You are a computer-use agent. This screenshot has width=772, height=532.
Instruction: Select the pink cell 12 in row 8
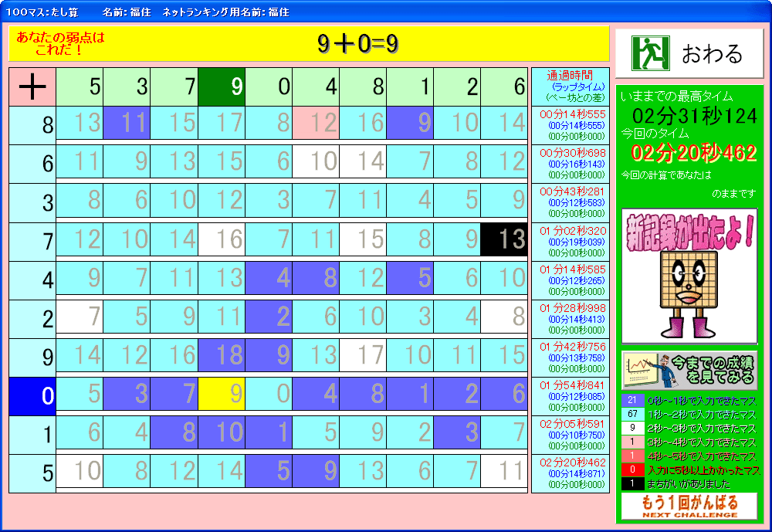[x=316, y=123]
